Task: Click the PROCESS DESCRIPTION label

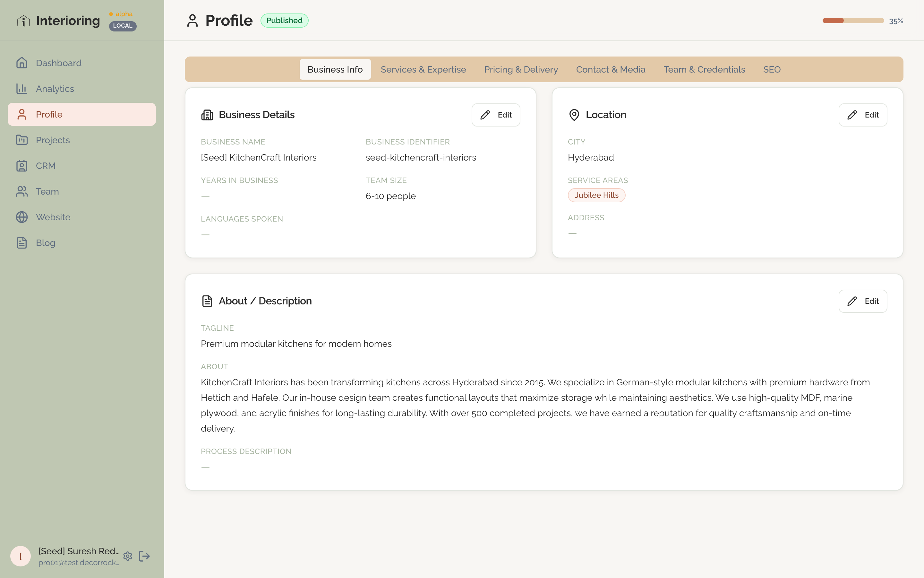Action: [x=246, y=451]
